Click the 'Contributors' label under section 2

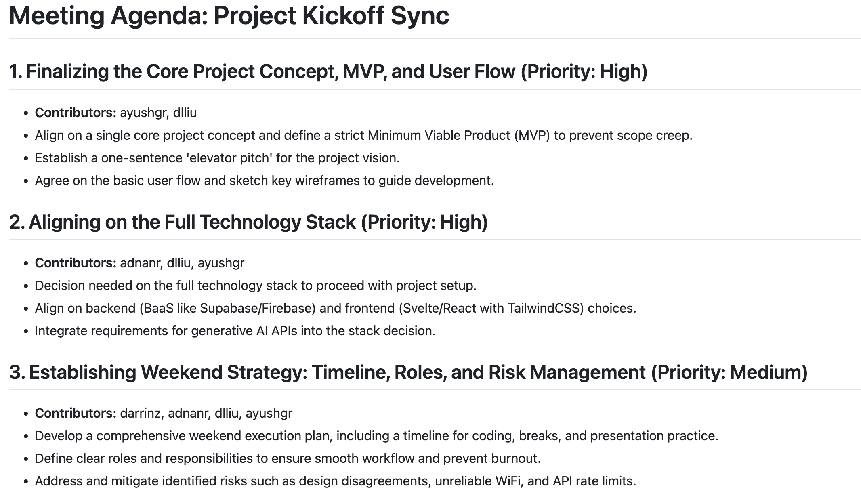[x=76, y=263]
